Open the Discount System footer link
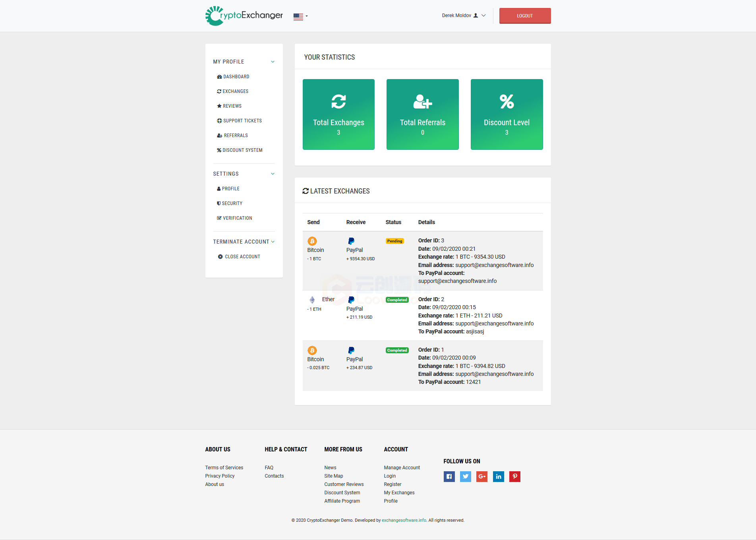Image resolution: width=756 pixels, height=540 pixels. (342, 493)
